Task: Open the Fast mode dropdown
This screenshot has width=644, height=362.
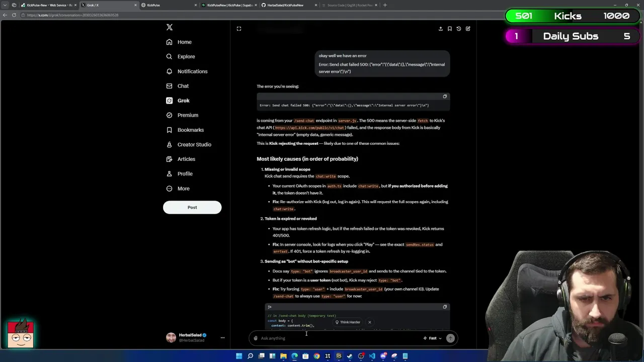Action: (x=432, y=338)
